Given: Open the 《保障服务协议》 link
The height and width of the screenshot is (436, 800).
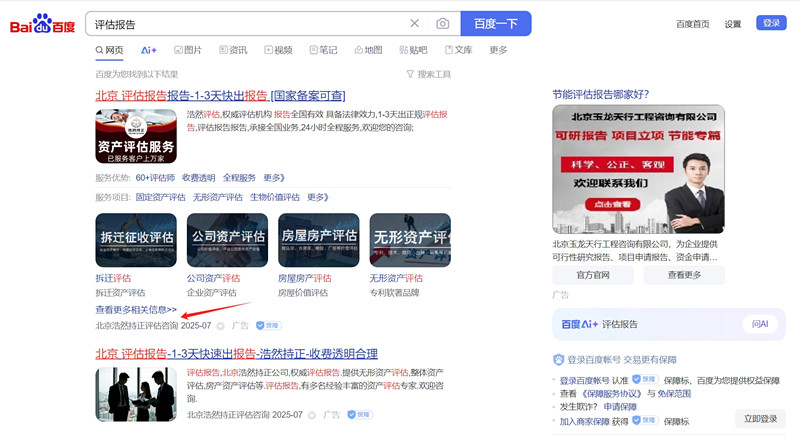Looking at the screenshot, I should pyautogui.click(x=612, y=394).
